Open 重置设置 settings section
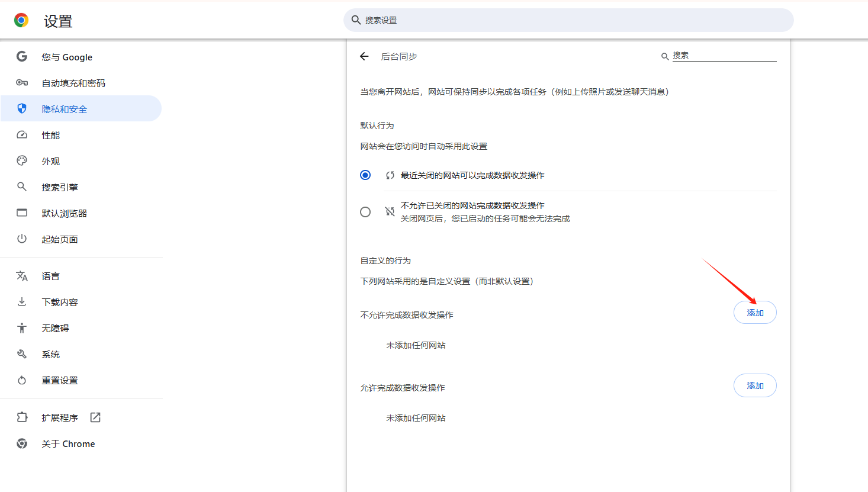 tap(81, 380)
